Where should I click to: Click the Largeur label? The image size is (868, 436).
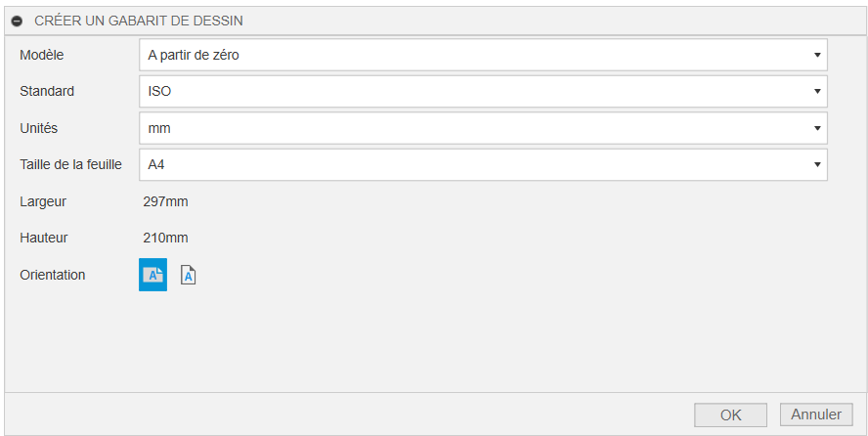coord(43,202)
